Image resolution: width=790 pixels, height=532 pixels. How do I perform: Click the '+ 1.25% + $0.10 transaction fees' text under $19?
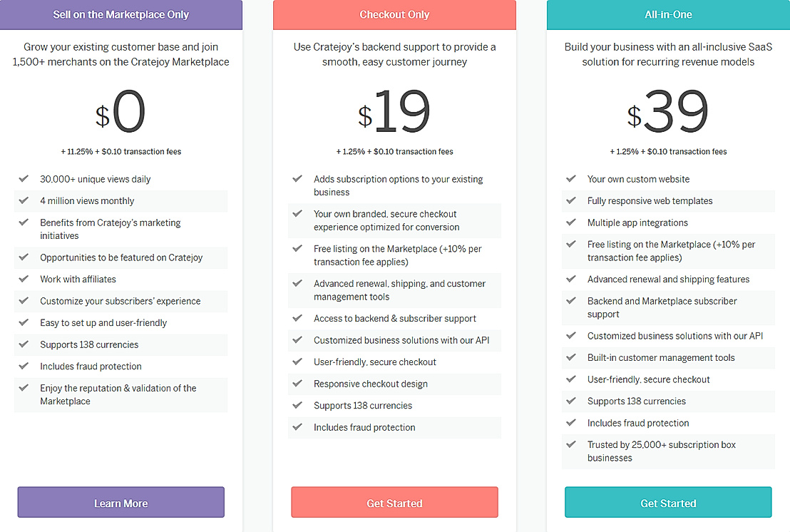(394, 151)
